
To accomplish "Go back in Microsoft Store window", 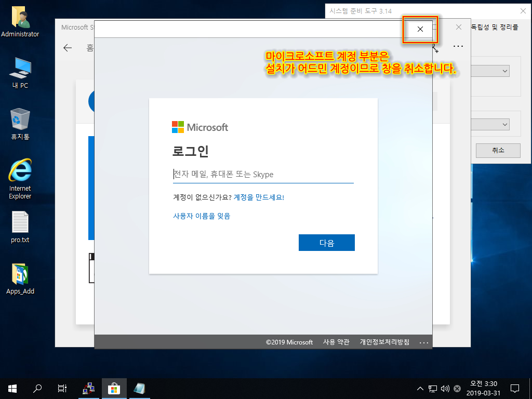I will (x=68, y=48).
